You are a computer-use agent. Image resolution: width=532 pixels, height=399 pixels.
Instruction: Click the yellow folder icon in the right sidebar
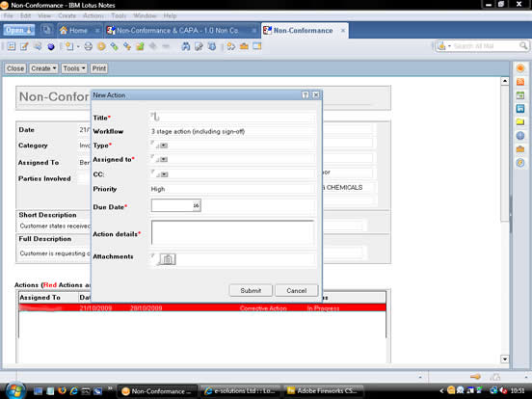520,121
